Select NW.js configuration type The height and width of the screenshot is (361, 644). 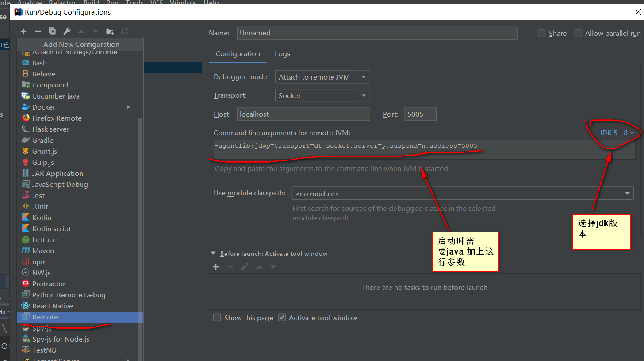(x=80, y=273)
